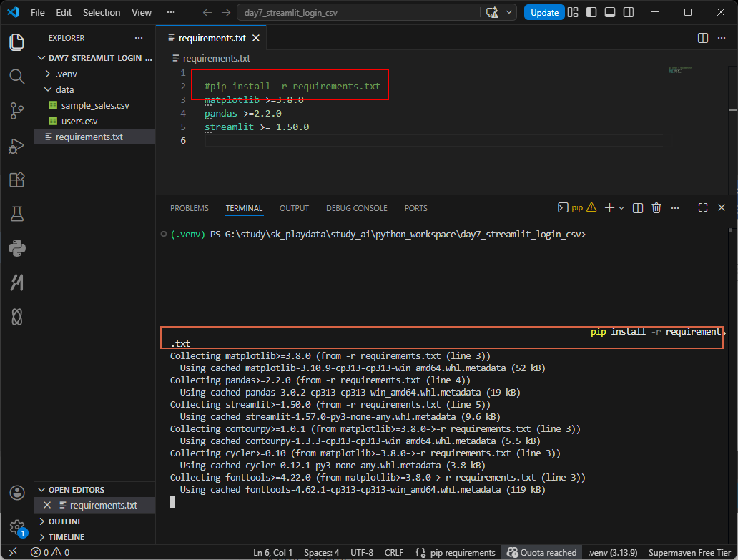Select the .venv (3.13.9) interpreter
The image size is (738, 560).
(x=612, y=552)
